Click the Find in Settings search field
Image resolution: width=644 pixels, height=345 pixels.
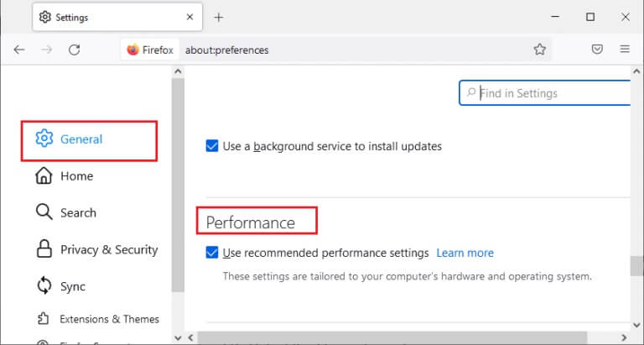tap(549, 93)
